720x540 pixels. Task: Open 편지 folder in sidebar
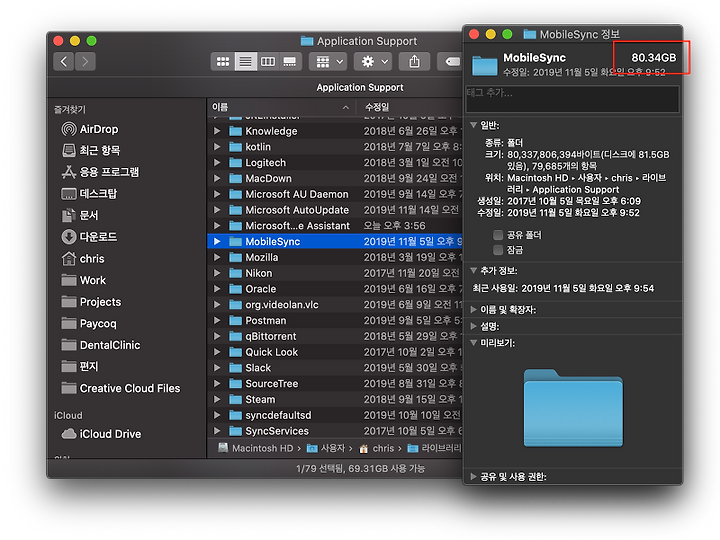tap(80, 366)
